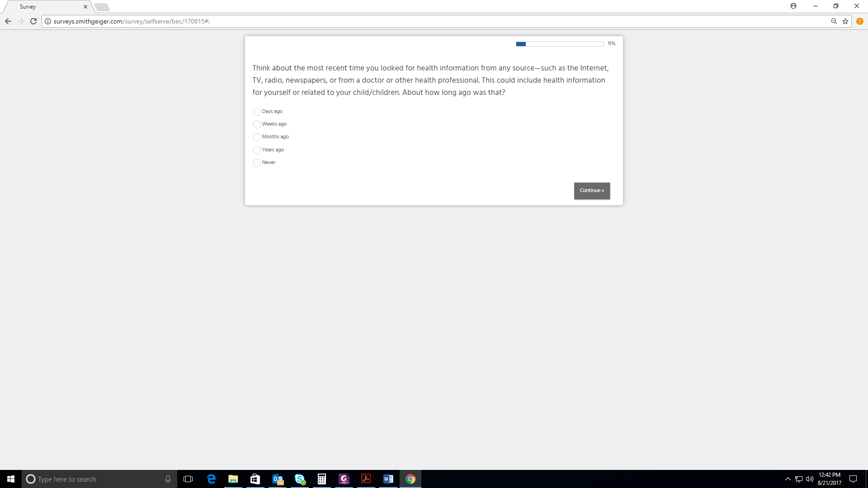Image resolution: width=868 pixels, height=488 pixels.
Task: Open a new browser tab
Action: click(102, 7)
